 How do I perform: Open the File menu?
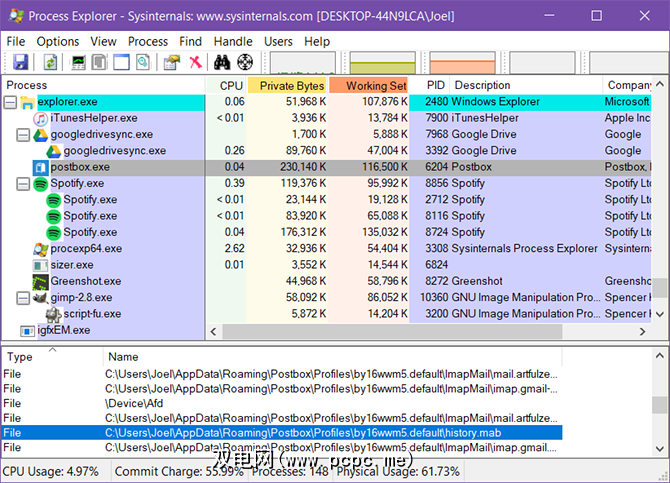(16, 41)
